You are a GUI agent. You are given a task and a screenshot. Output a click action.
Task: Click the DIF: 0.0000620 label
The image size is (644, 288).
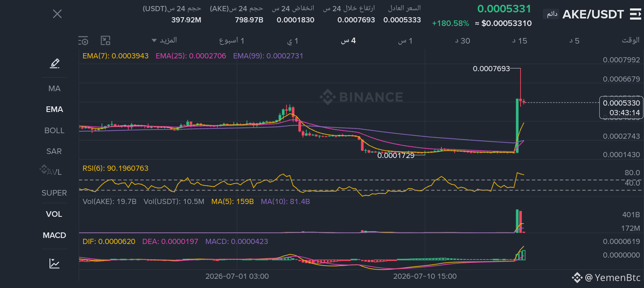(109, 242)
